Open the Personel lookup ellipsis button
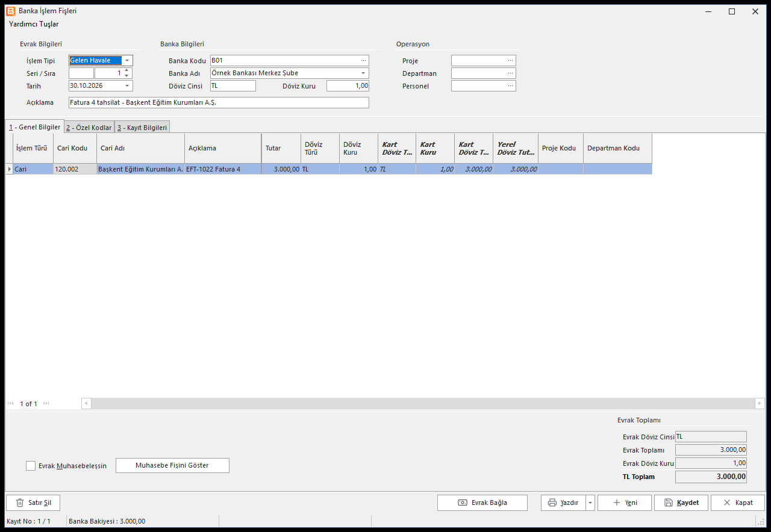The height and width of the screenshot is (532, 771). [x=511, y=86]
